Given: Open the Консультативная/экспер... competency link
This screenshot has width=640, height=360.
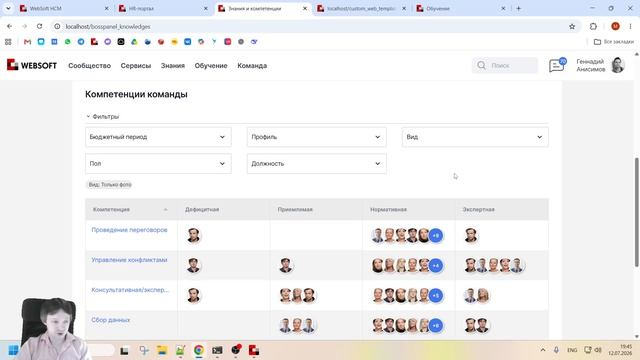Looking at the screenshot, I should pyautogui.click(x=130, y=290).
